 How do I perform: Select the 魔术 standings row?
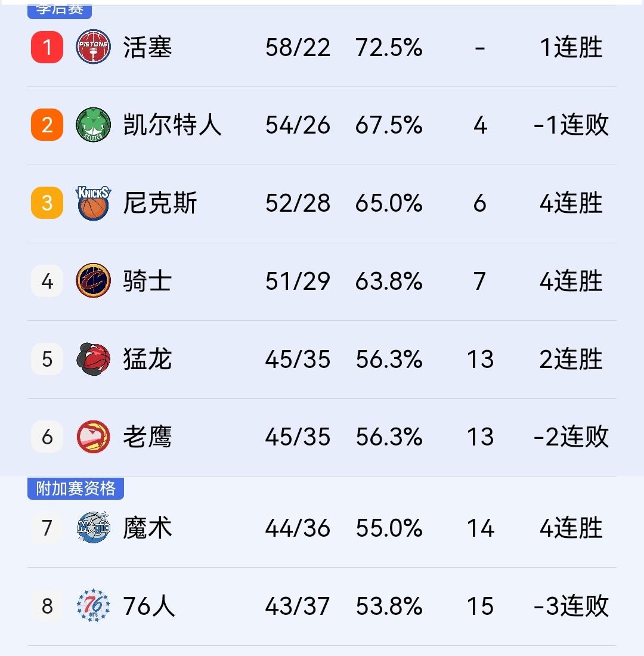pyautogui.click(x=322, y=528)
